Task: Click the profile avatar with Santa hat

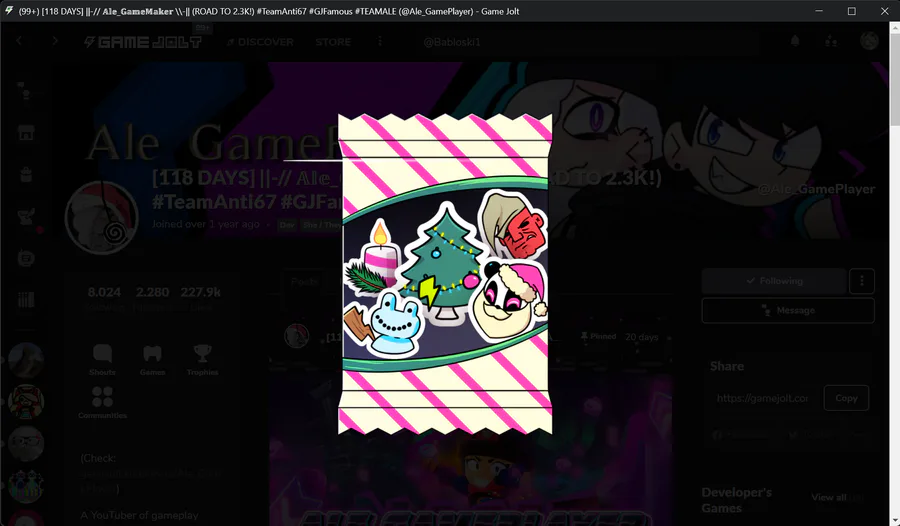Action: point(102,218)
